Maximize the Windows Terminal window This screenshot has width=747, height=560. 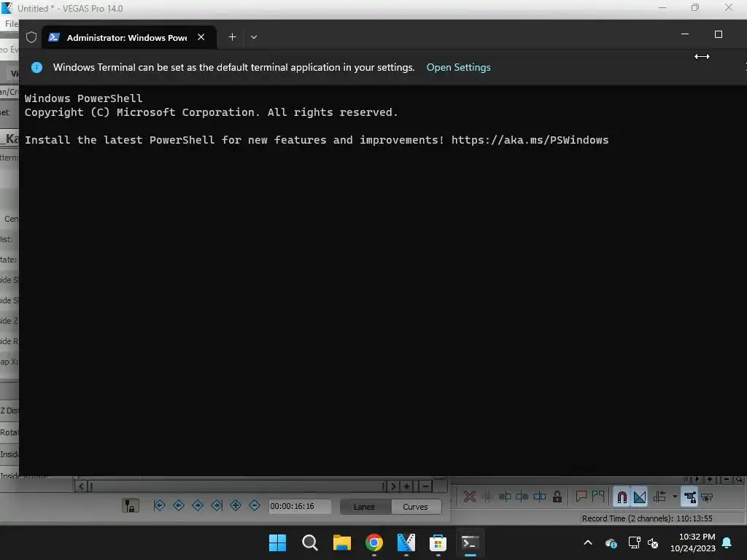pos(719,34)
